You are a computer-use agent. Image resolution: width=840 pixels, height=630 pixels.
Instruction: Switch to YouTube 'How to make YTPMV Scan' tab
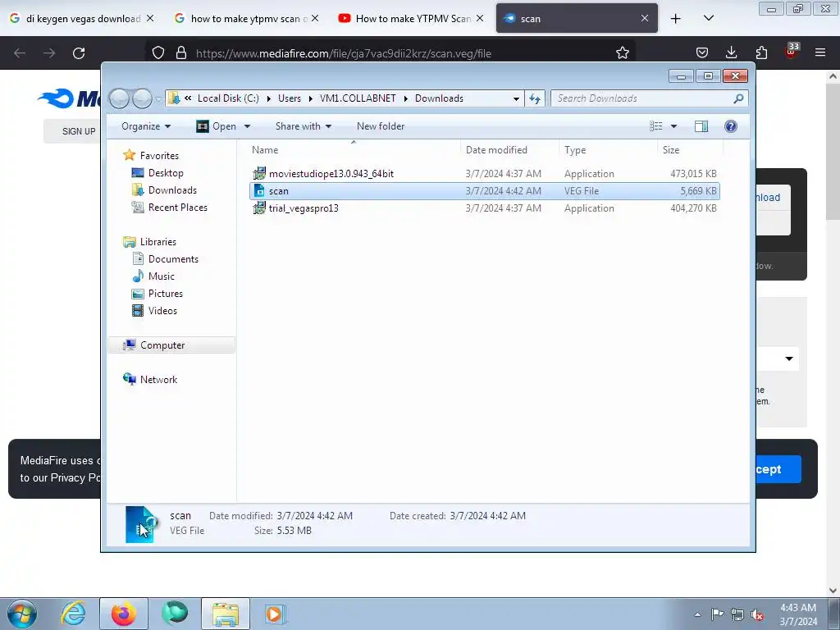pos(411,19)
